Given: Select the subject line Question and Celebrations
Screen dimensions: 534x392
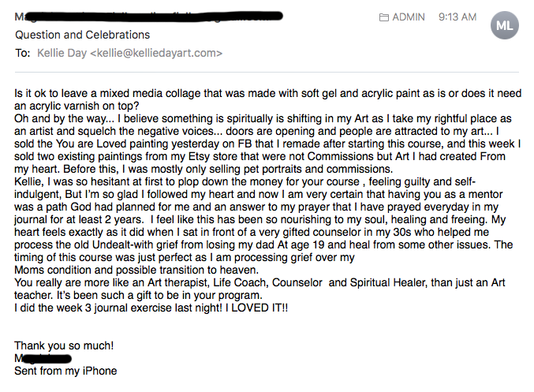Looking at the screenshot, I should click(x=82, y=35).
